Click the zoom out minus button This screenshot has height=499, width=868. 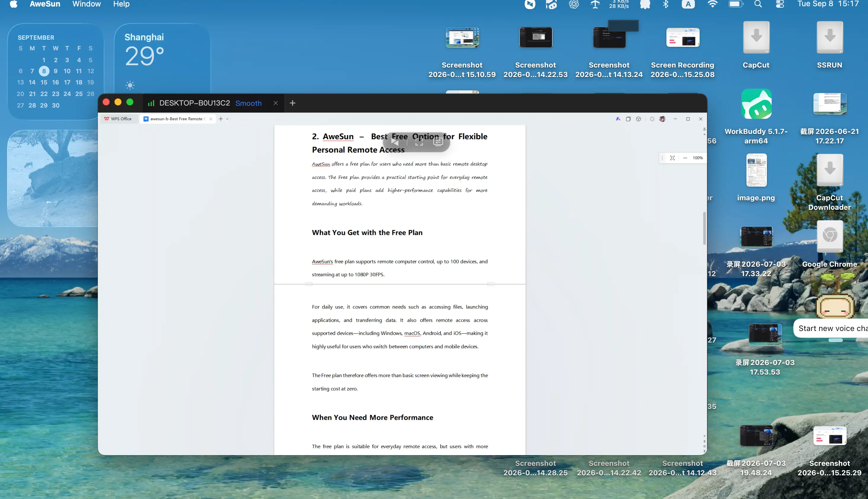pyautogui.click(x=685, y=158)
